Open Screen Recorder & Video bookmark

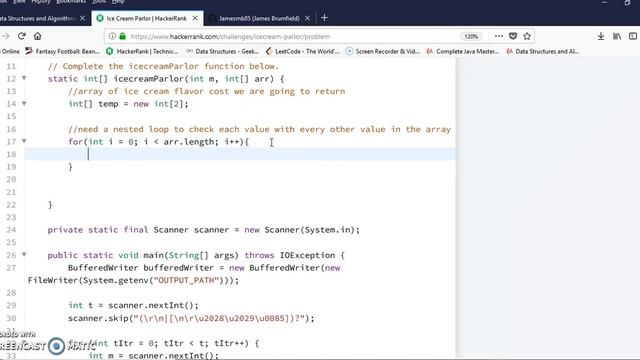[x=383, y=51]
